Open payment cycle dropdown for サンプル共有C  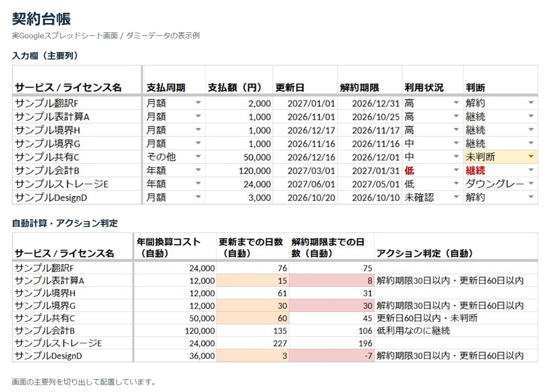198,156
